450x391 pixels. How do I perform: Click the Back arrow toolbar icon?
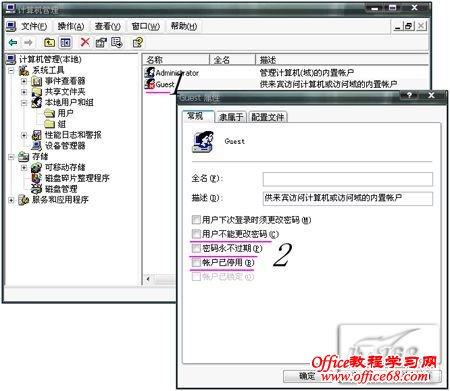click(13, 42)
